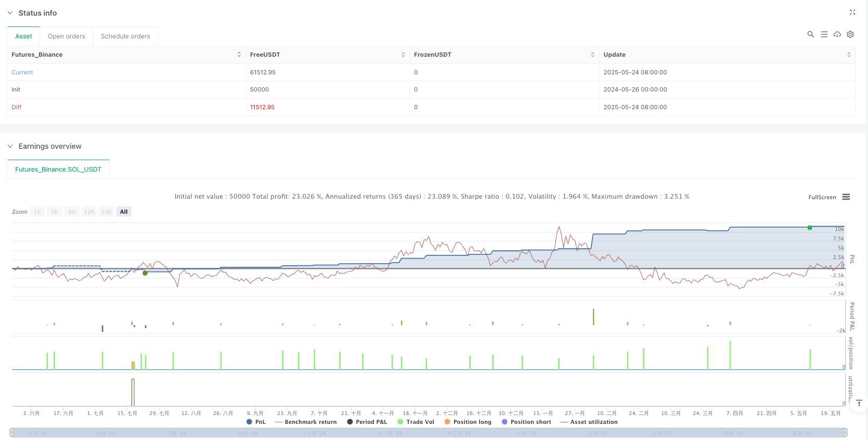868x440 pixels.
Task: Select the Futures_Binance.SOL_USDT chart tab
Action: point(58,170)
